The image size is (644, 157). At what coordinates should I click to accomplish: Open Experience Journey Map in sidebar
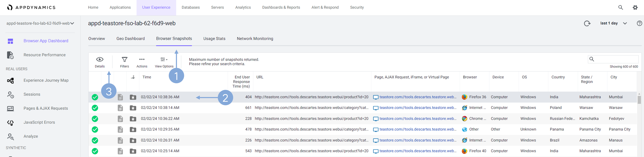46,80
